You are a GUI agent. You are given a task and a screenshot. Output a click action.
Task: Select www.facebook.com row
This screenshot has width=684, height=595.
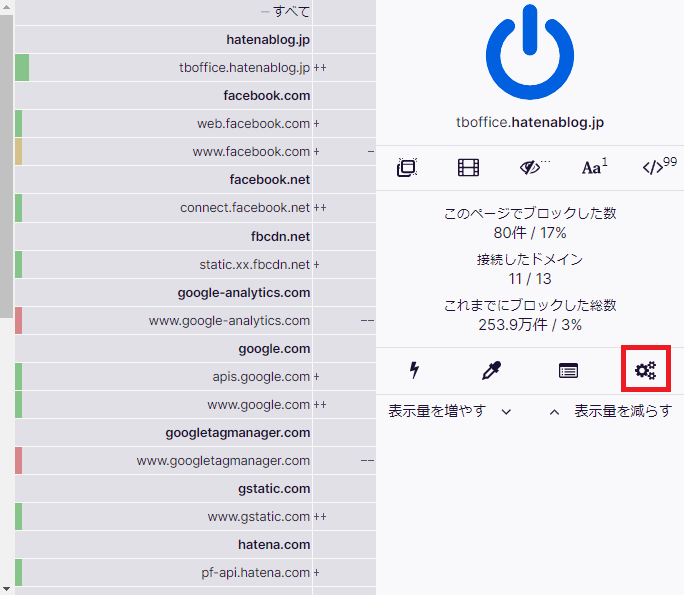[x=195, y=151]
